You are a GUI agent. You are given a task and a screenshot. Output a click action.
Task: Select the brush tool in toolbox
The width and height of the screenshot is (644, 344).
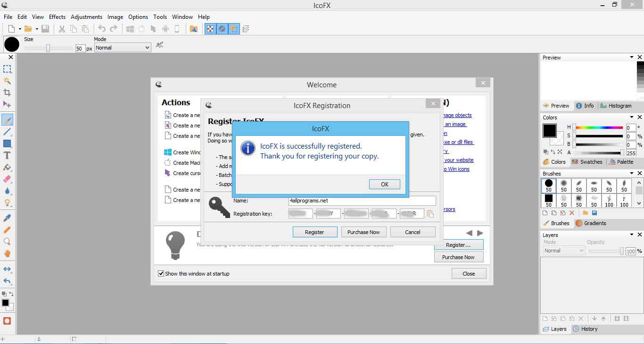point(7,119)
